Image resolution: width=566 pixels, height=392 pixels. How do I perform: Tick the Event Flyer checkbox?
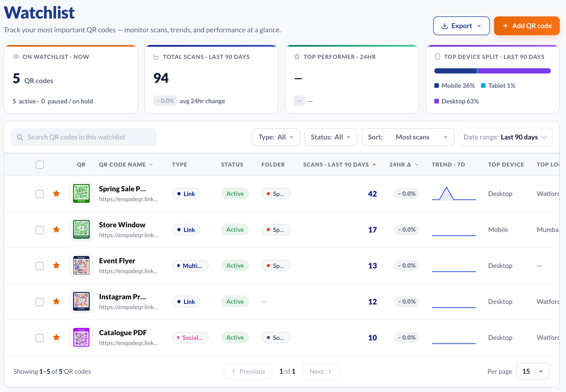pyautogui.click(x=40, y=266)
